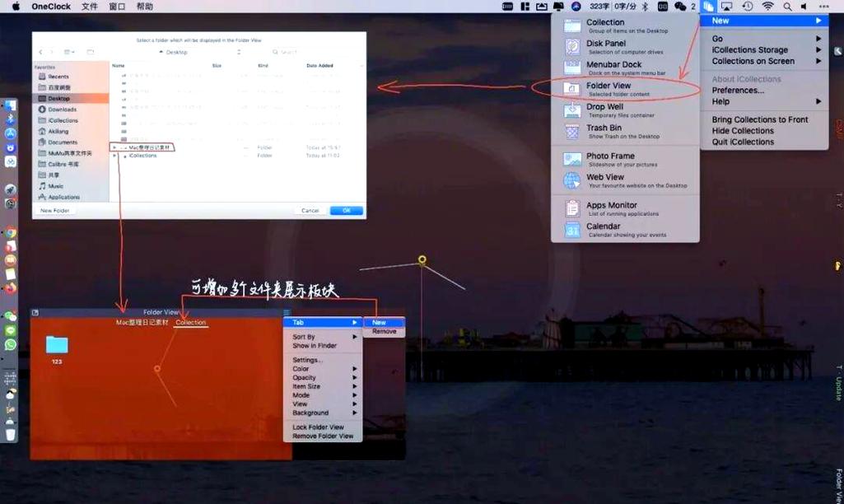Click the New Folder button

pyautogui.click(x=55, y=211)
